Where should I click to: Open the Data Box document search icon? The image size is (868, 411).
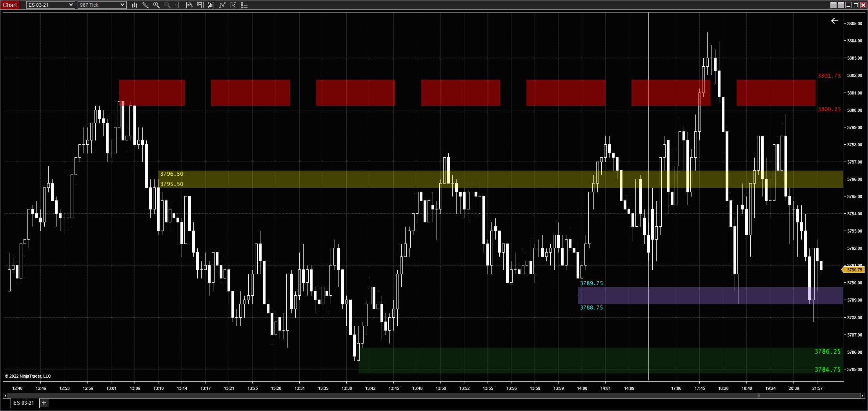[189, 5]
